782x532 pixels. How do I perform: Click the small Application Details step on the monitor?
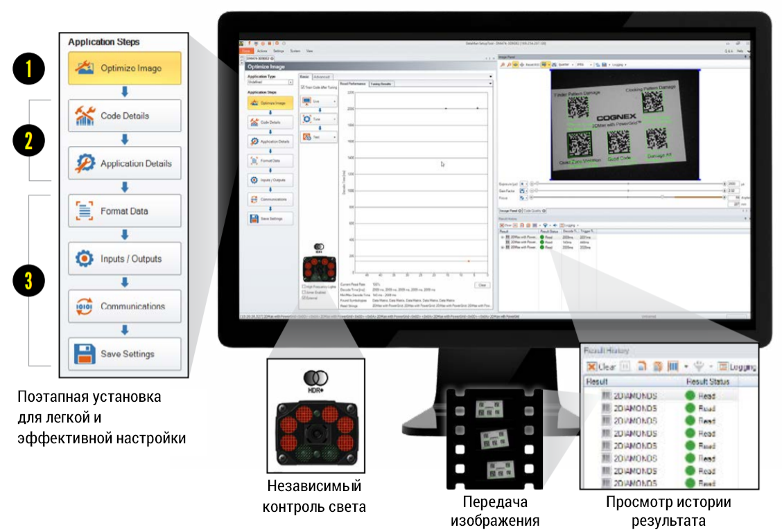(270, 141)
